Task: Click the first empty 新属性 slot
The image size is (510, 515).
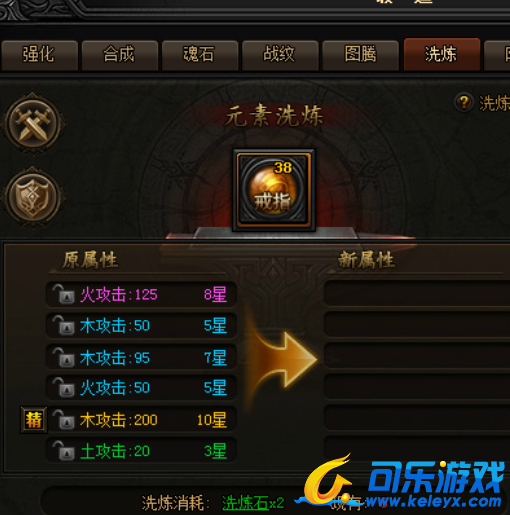Action: [417, 293]
